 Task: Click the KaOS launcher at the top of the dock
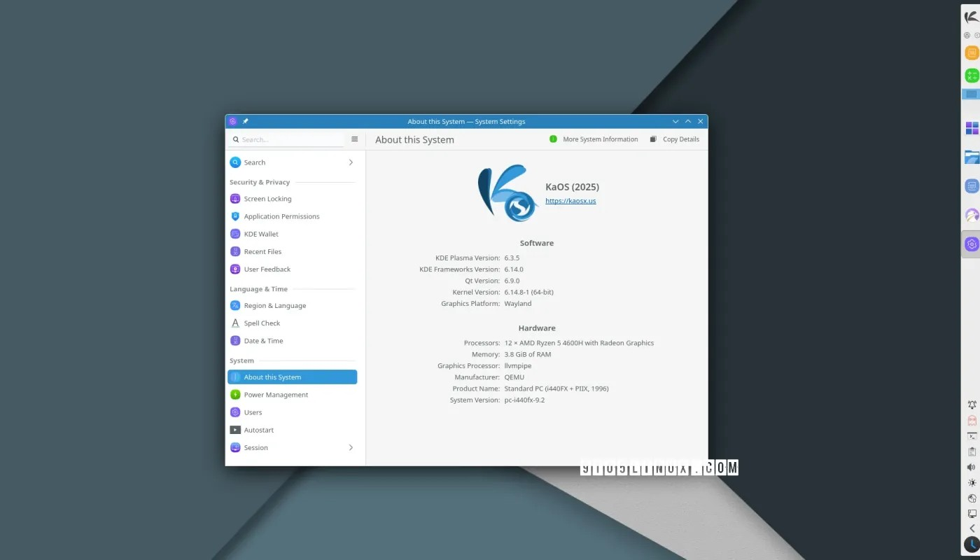point(971,17)
